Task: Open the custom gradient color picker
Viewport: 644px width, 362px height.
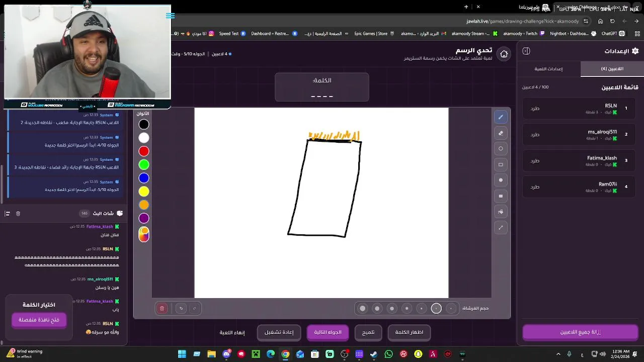Action: 144,234
